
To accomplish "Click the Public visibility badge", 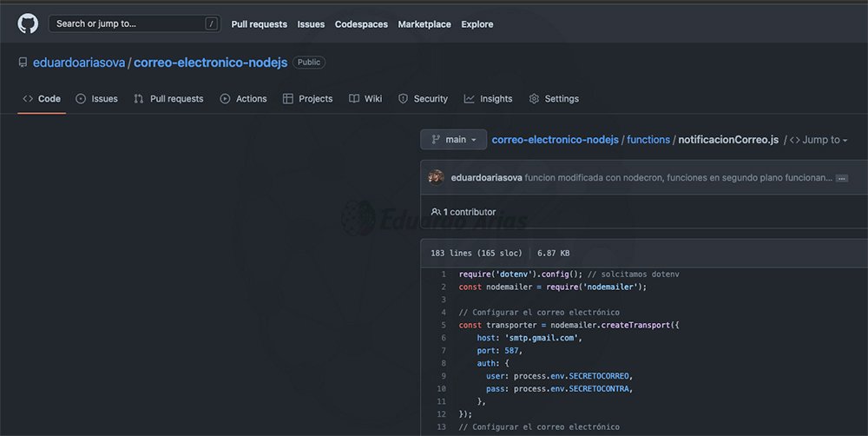I will 309,62.
